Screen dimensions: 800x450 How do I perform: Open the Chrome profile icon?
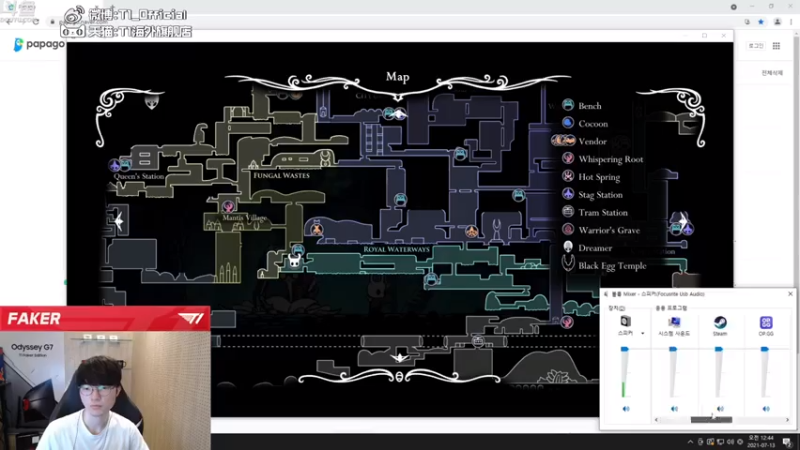coord(777,22)
